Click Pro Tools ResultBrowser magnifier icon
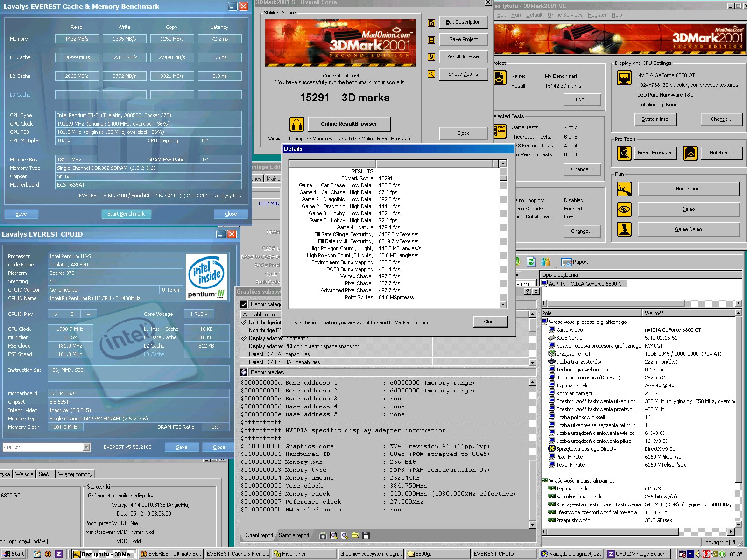 (x=624, y=153)
